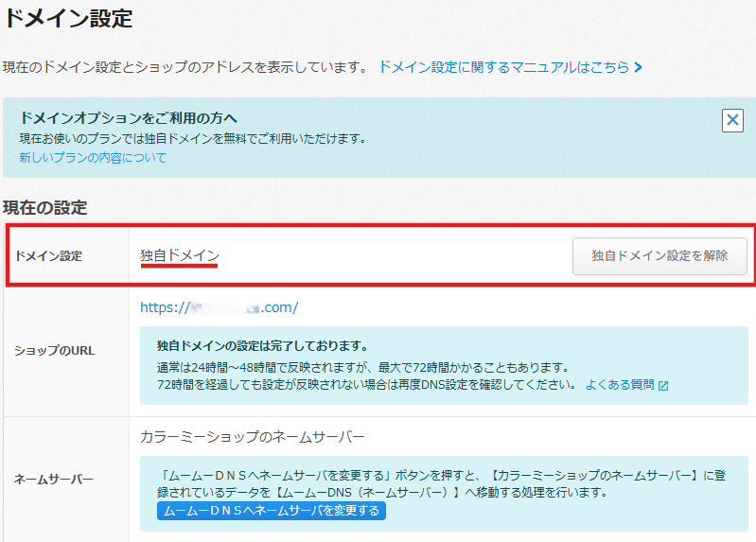Screen dimensions: 756x542
Task: Click the ドメインオプションをご利用の方へ banner heading
Action: point(128,118)
